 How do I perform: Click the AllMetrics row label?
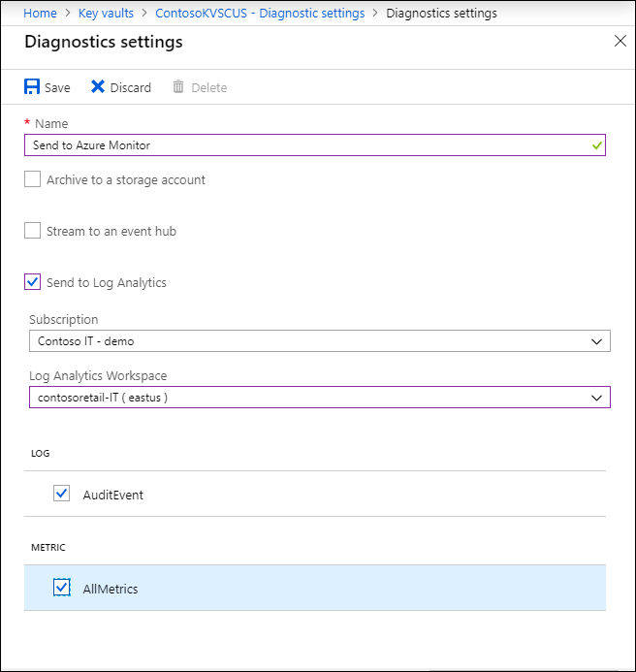(x=111, y=589)
